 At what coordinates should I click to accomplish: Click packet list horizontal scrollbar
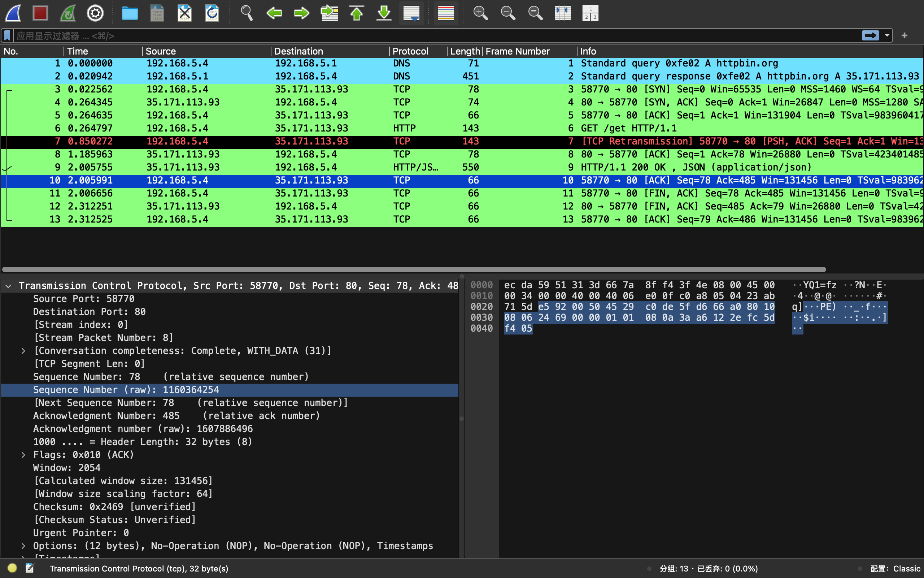click(414, 269)
